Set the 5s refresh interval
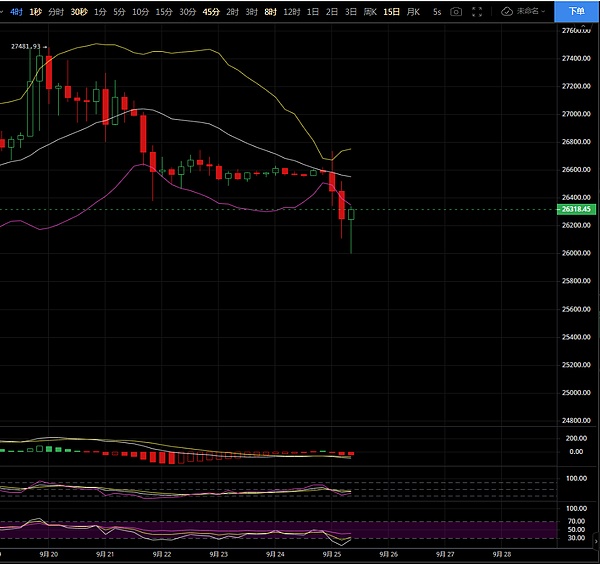The image size is (600, 564). (x=437, y=11)
